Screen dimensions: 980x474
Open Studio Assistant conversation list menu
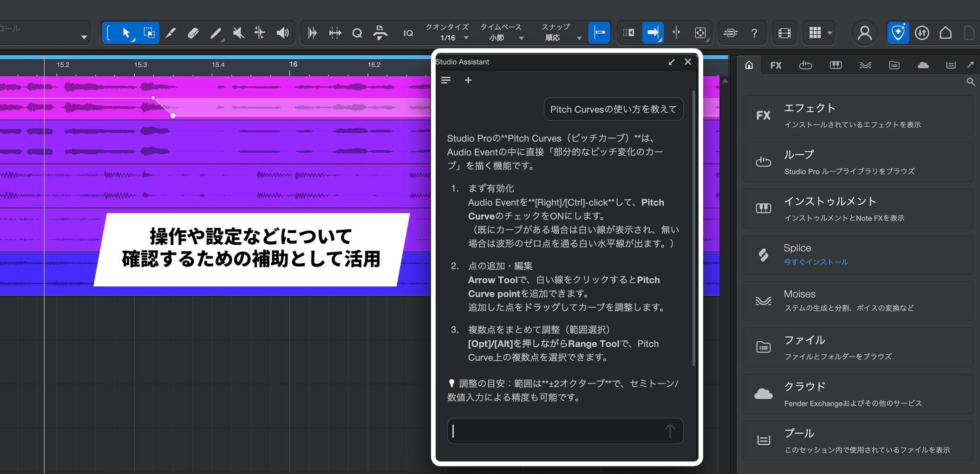click(446, 80)
